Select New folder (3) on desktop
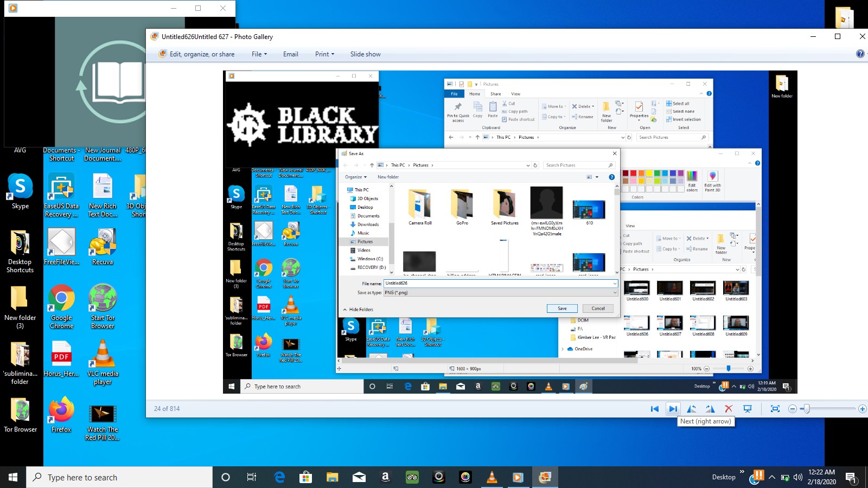Screen dimensions: 868x488 20,306
